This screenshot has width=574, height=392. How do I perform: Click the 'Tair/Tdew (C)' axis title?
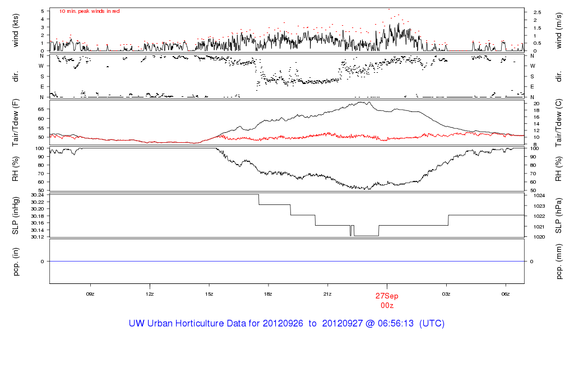(559, 123)
